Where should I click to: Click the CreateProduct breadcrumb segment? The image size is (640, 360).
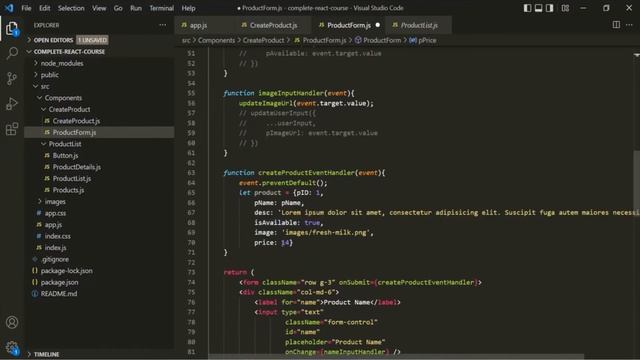[263, 40]
